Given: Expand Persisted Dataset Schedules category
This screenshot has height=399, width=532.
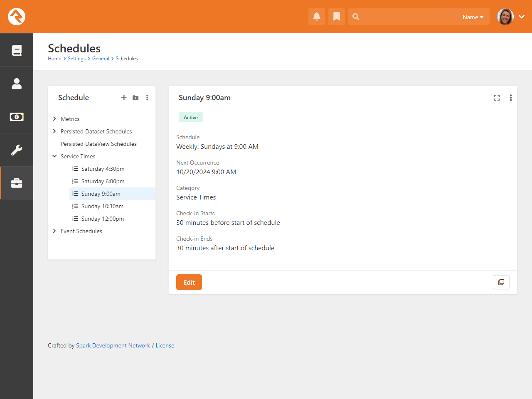Looking at the screenshot, I should coord(54,131).
